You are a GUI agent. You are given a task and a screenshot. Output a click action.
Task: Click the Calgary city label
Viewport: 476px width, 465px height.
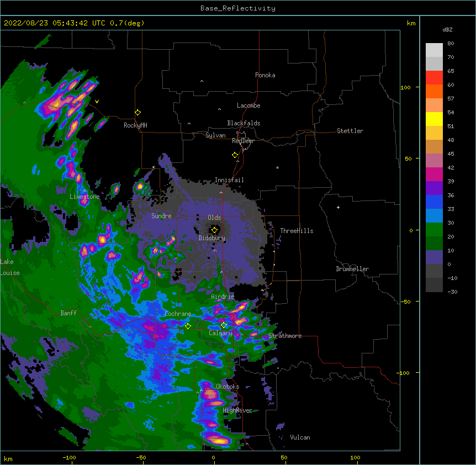click(220, 333)
